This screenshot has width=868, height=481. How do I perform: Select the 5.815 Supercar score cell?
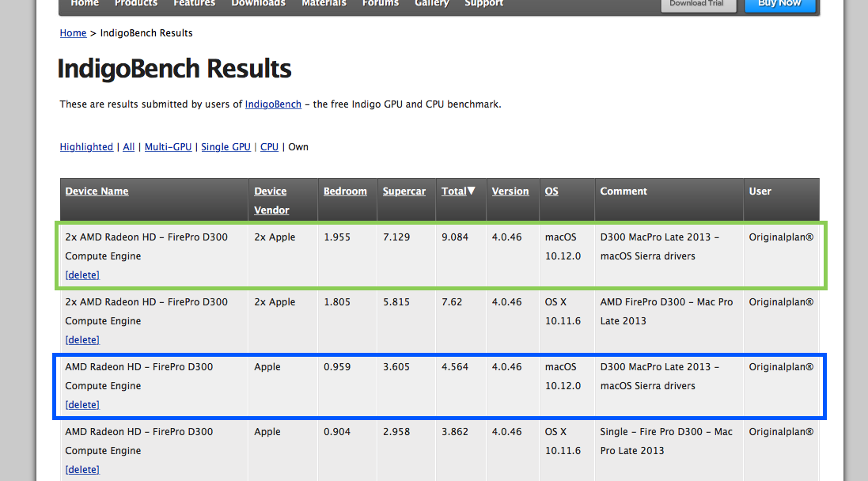[x=396, y=301]
